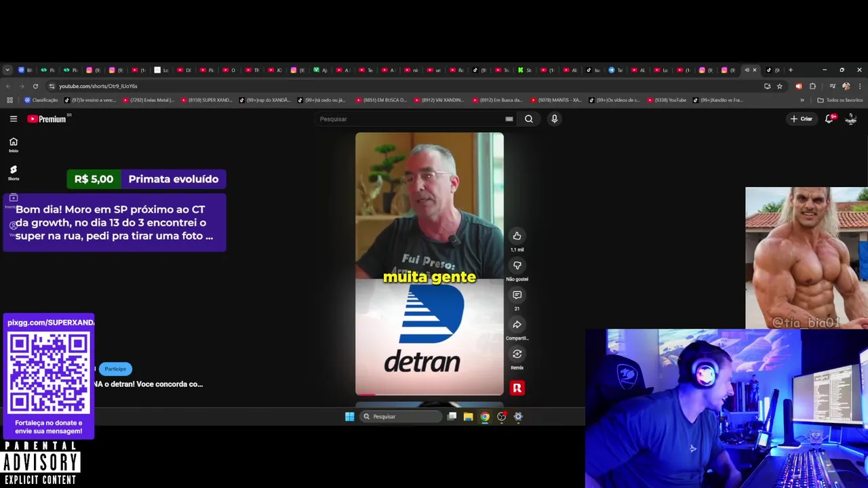Switch to the Telegram 'Te' tab

pyautogui.click(x=615, y=70)
